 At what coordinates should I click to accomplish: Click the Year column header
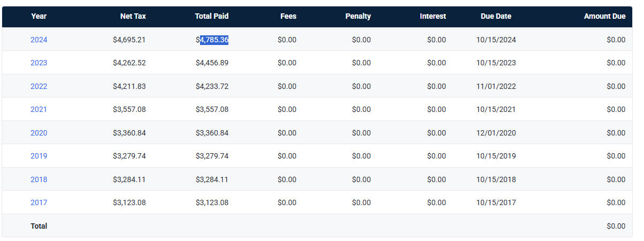39,16
